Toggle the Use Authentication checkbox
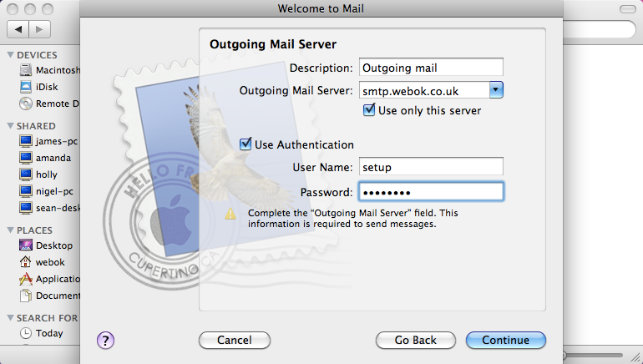This screenshot has width=643, height=364. [246, 144]
